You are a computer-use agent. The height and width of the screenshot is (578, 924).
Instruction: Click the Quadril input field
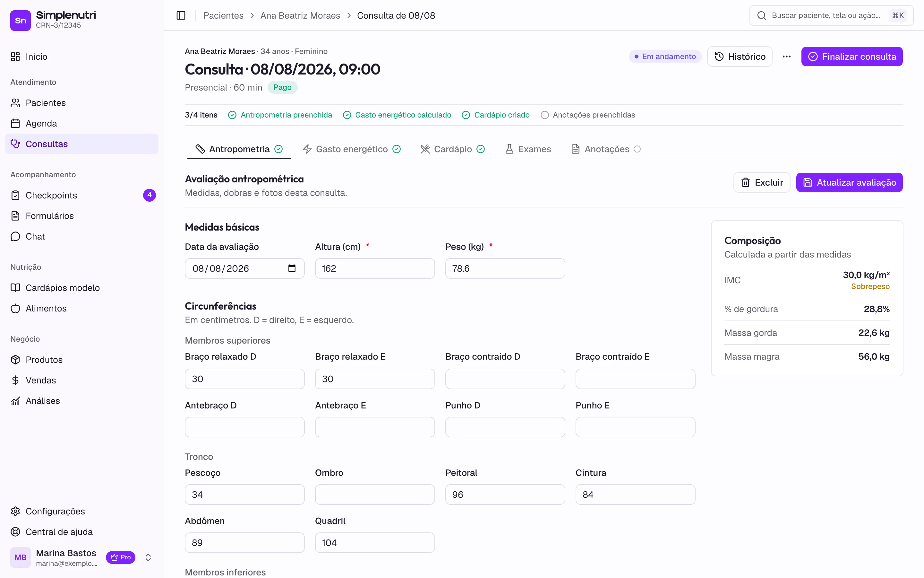(374, 542)
